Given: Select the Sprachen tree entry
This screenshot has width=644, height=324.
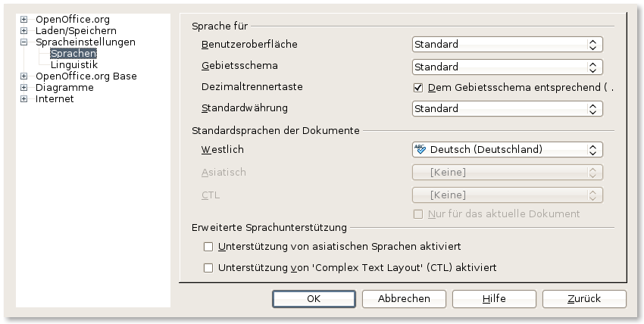Looking at the screenshot, I should click(73, 54).
